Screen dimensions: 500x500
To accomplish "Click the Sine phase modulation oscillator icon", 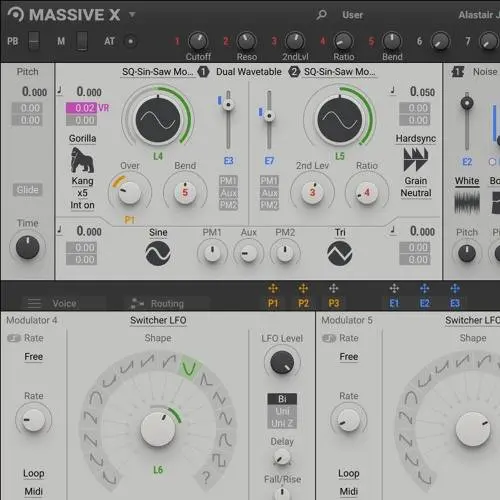I will click(x=158, y=253).
